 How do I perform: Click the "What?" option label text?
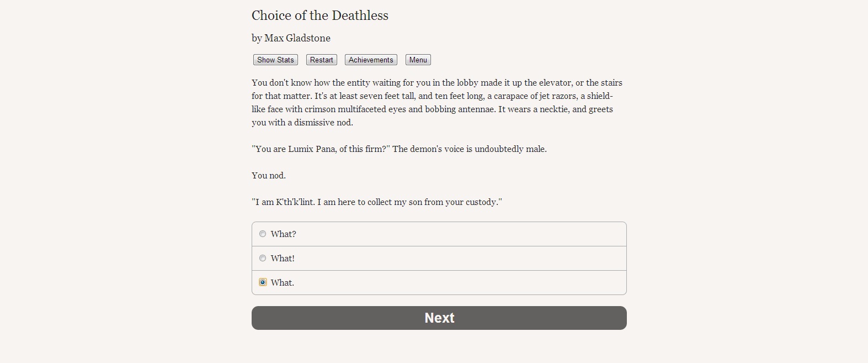tap(283, 234)
